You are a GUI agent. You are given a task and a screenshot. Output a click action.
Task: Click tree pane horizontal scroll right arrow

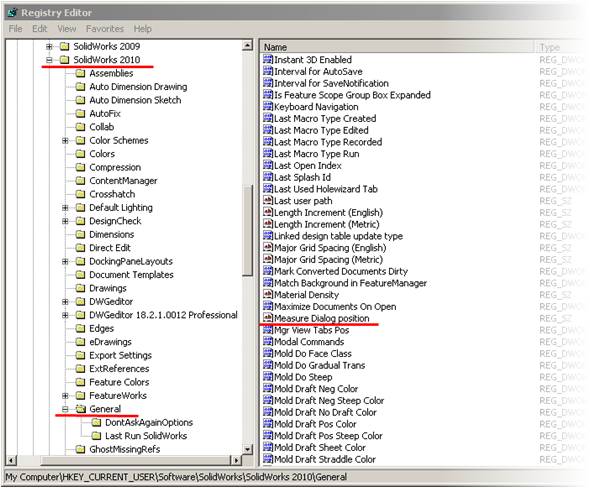(236, 460)
